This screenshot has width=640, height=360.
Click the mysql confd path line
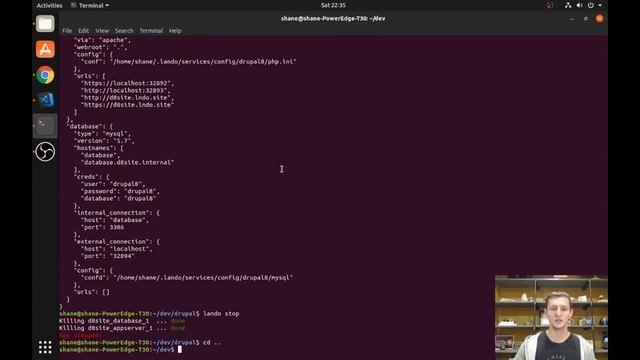[x=187, y=278]
